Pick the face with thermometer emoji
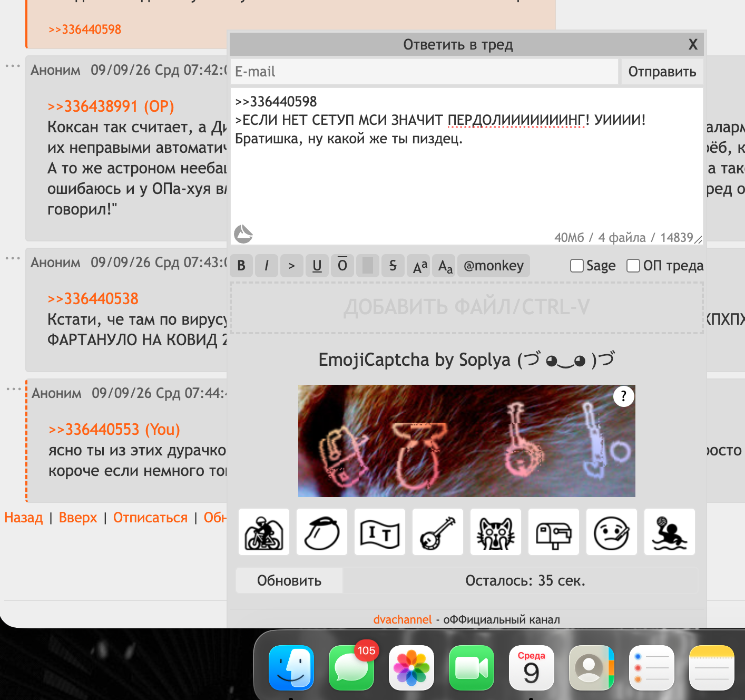The width and height of the screenshot is (745, 700). (x=612, y=532)
